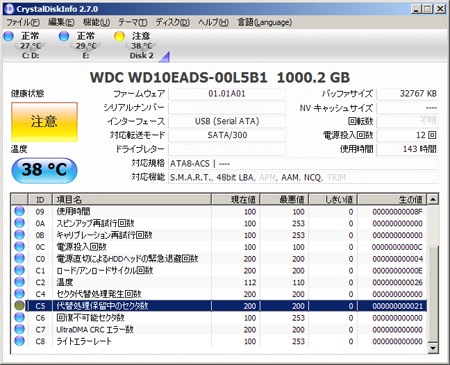Select the ライトエラーレート row
Screen dimensions: 450x365
point(219,341)
